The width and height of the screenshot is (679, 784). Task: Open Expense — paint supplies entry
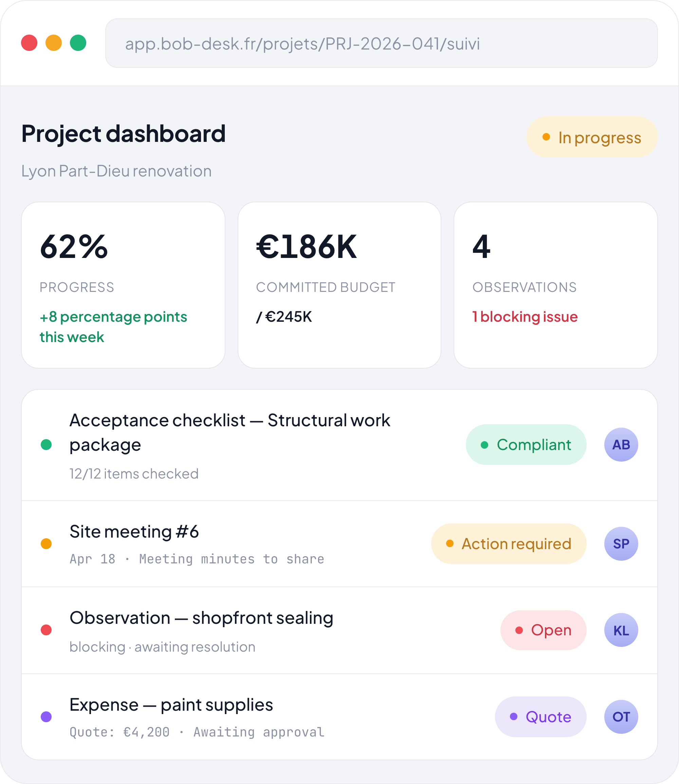tap(339, 717)
